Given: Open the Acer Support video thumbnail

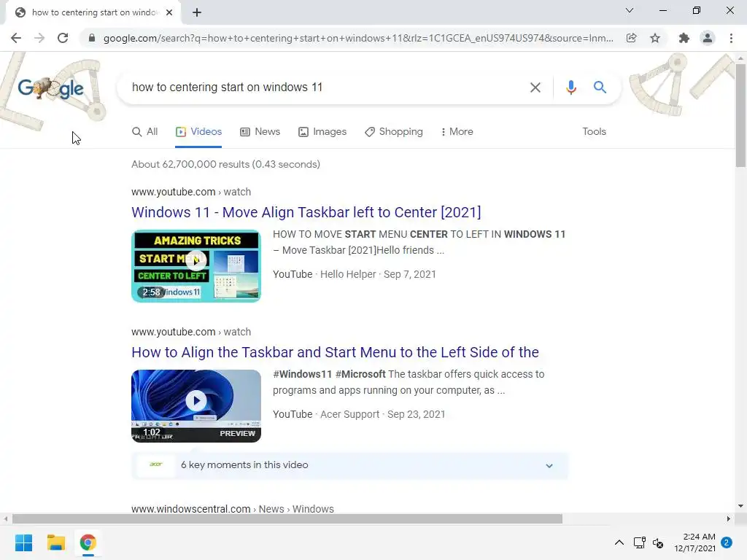Looking at the screenshot, I should 196,406.
